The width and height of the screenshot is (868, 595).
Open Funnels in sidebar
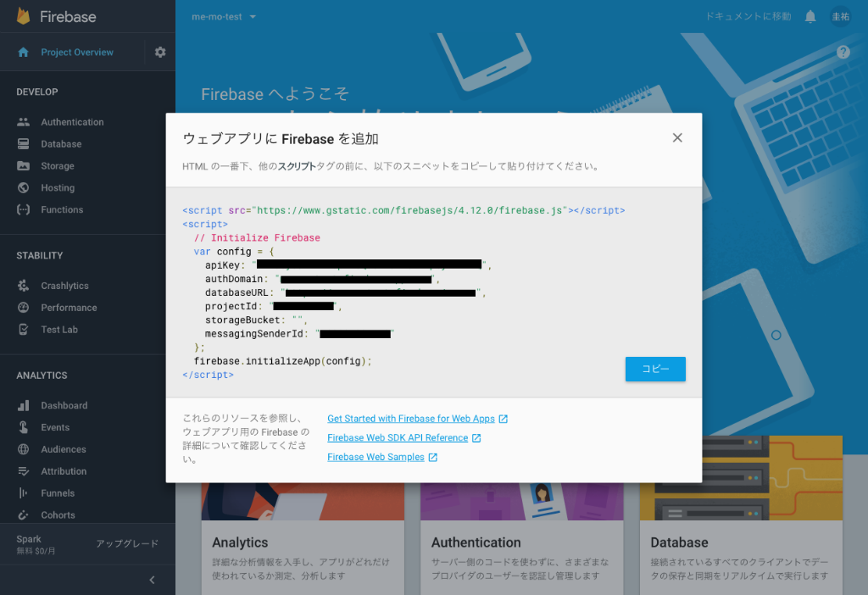[x=58, y=493]
